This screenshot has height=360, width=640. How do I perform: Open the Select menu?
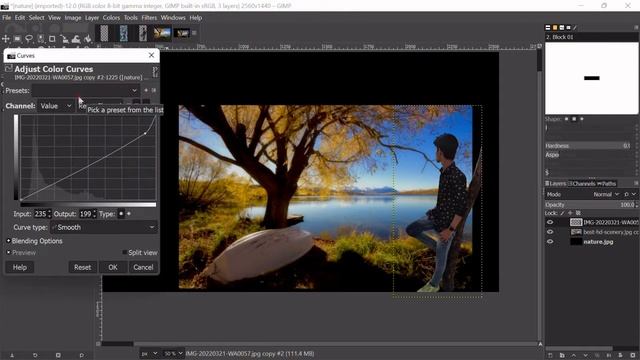pyautogui.click(x=36, y=18)
